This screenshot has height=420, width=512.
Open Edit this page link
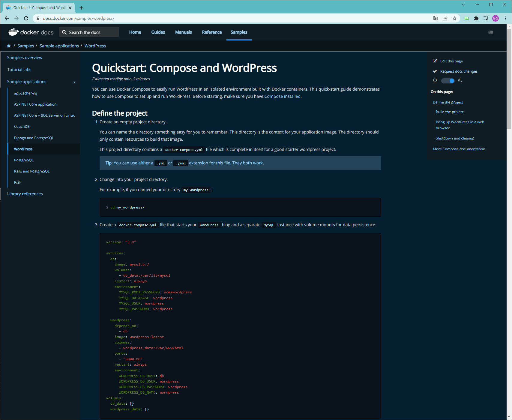point(451,61)
